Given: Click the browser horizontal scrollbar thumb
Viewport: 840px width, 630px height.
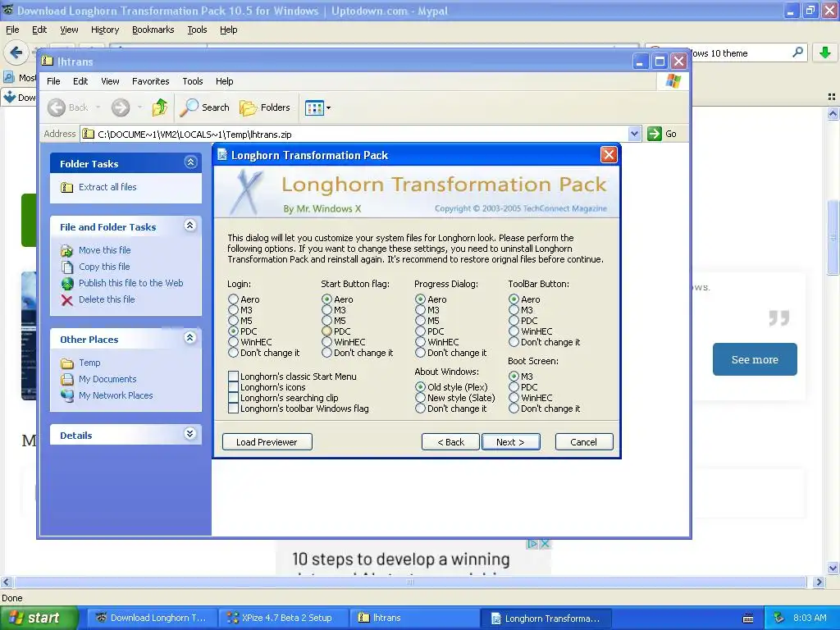Looking at the screenshot, I should pyautogui.click(x=410, y=582).
